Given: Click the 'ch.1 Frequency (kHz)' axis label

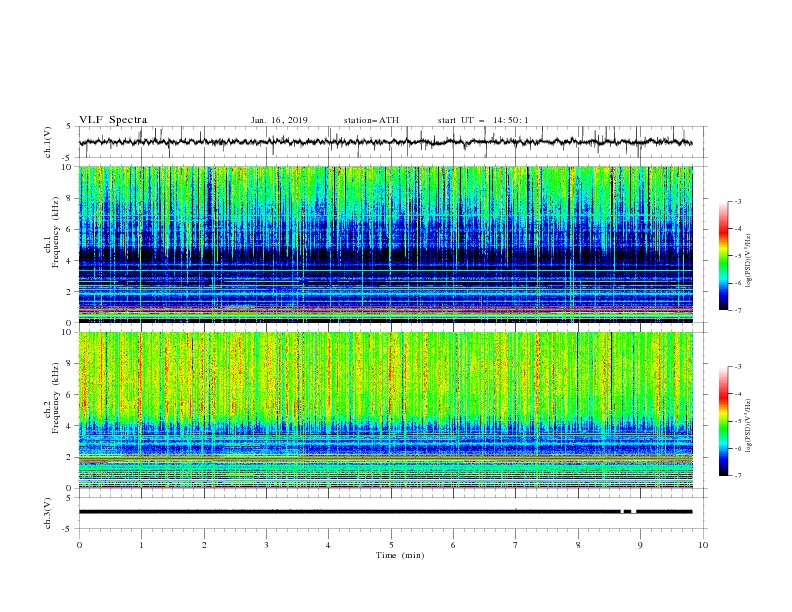Looking at the screenshot, I should (53, 232).
